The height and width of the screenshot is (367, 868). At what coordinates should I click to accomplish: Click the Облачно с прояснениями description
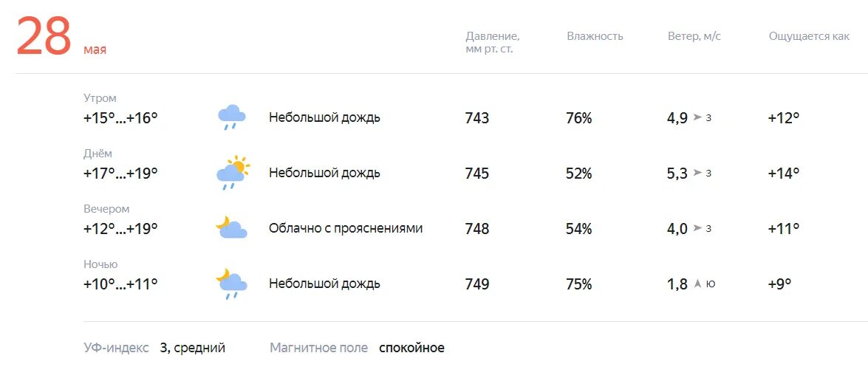pos(346,229)
